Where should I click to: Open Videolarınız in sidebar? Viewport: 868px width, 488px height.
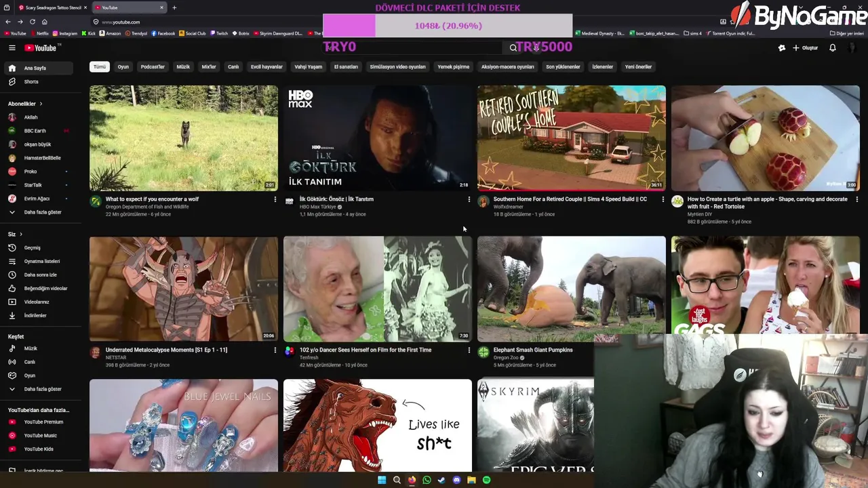coord(37,302)
